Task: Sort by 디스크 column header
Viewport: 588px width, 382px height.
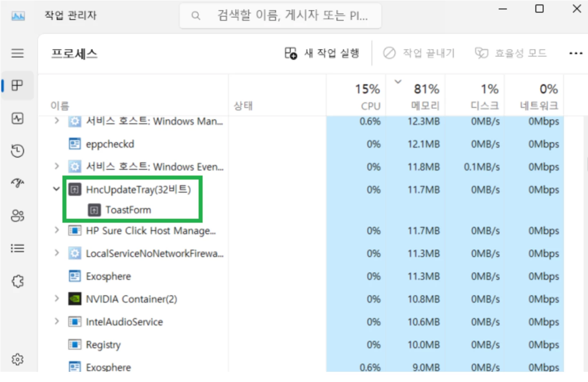Action: tap(475, 96)
